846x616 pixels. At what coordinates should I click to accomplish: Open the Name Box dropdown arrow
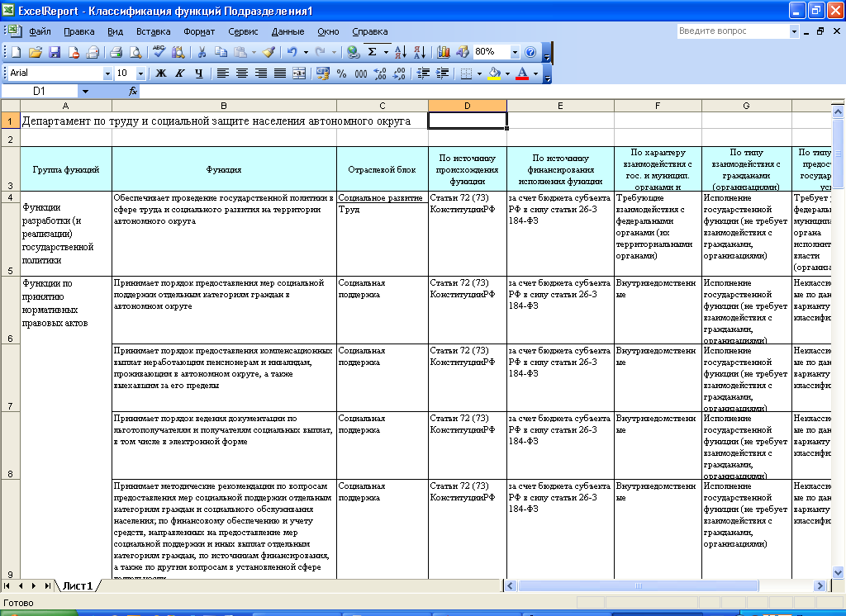coord(85,91)
